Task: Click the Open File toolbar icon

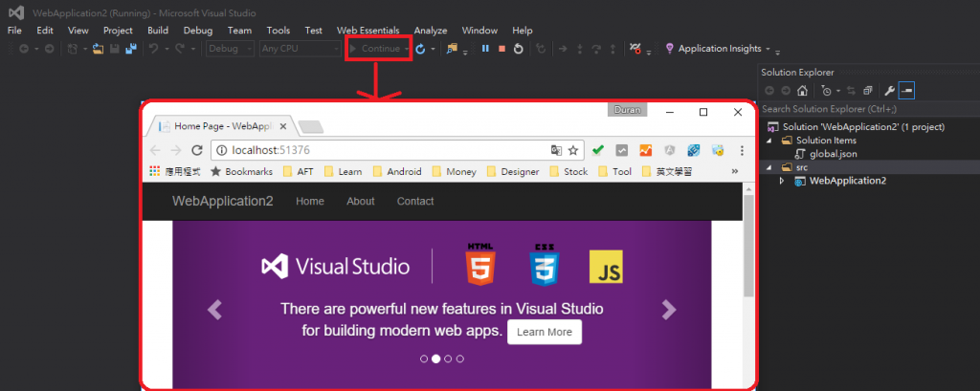Action: tap(98, 49)
